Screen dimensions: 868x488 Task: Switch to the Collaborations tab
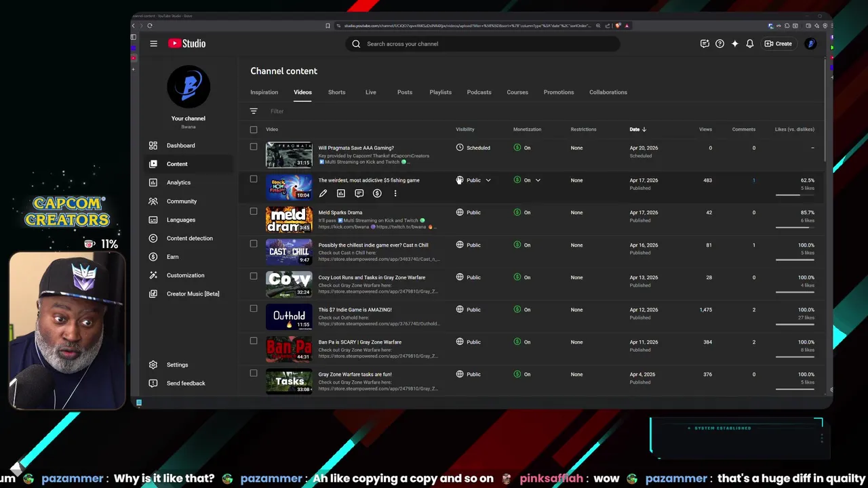tap(608, 92)
